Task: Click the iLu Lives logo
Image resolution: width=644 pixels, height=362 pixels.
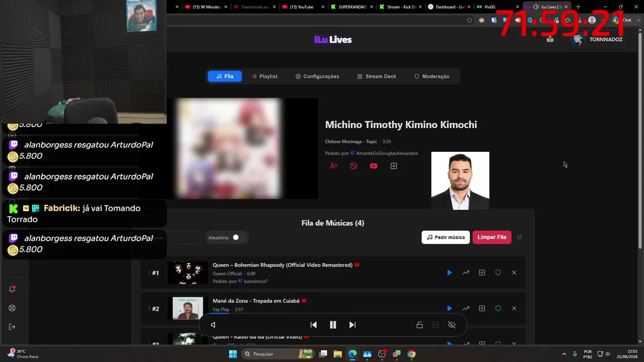Action: [x=333, y=40]
